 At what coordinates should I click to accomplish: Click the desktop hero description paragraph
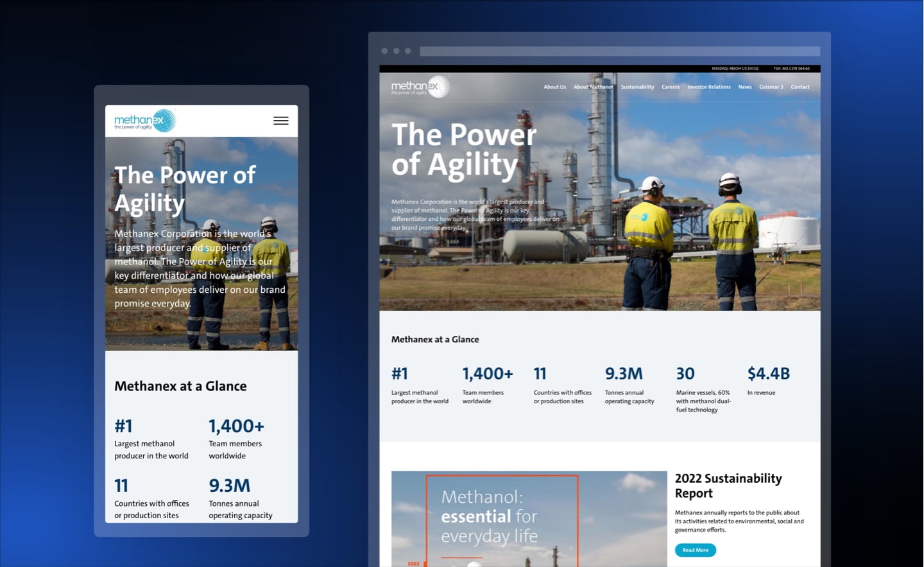click(475, 214)
